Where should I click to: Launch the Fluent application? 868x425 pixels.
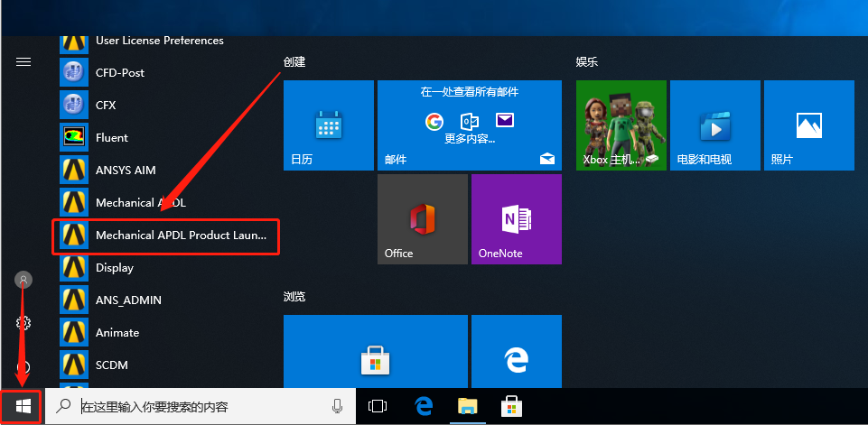coord(166,137)
